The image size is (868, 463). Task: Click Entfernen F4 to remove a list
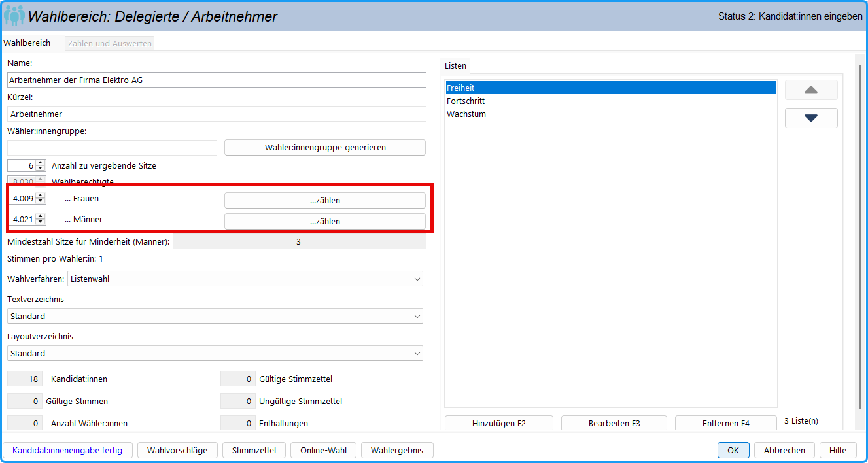726,423
